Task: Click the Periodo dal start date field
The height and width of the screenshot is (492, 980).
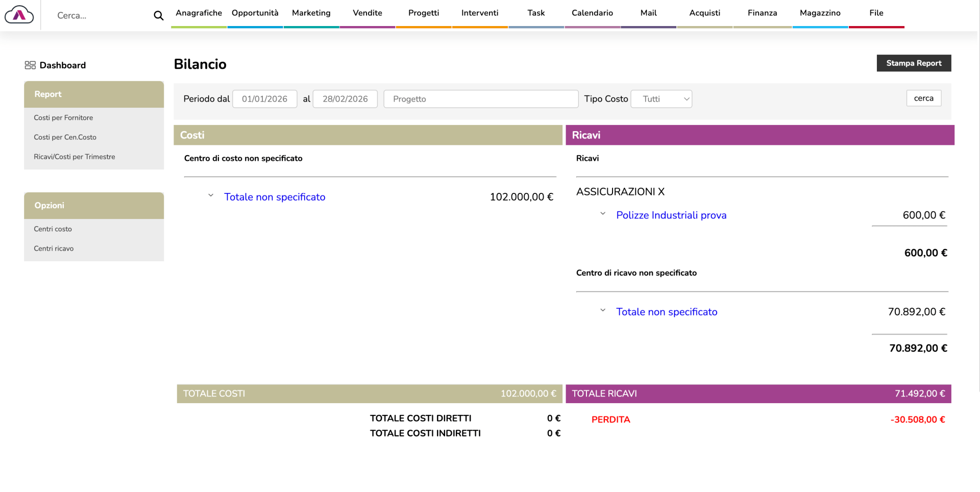Action: 264,99
